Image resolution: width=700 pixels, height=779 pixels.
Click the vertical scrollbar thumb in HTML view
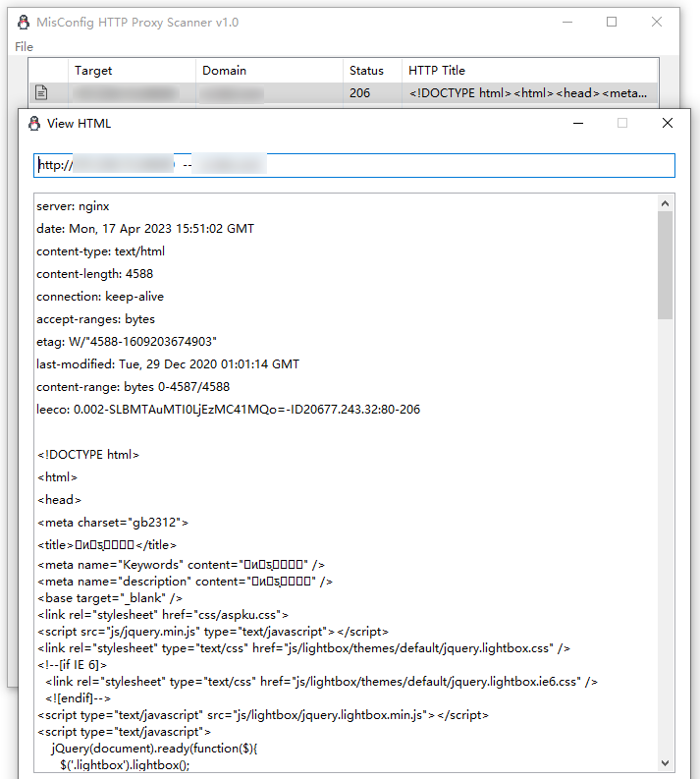pos(666,265)
